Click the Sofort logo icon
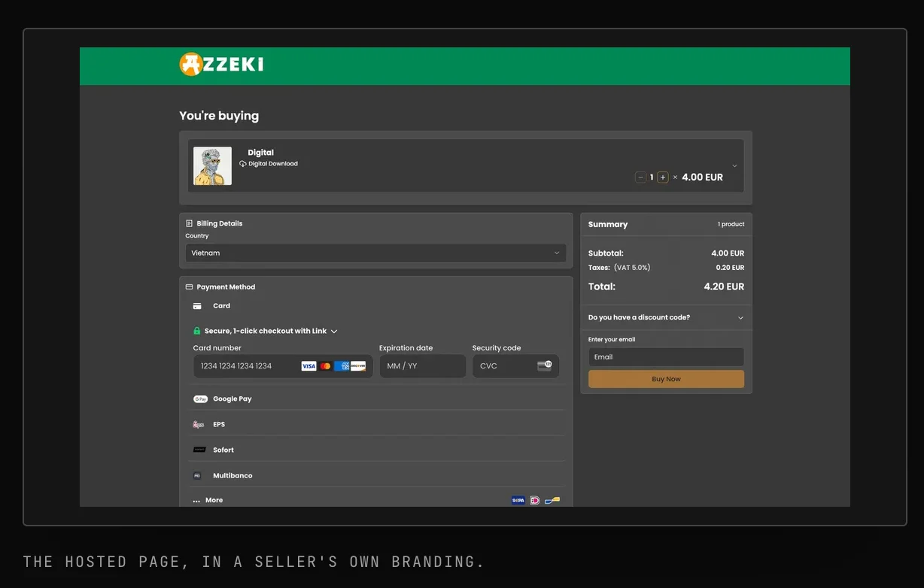This screenshot has height=588, width=924. tap(199, 450)
